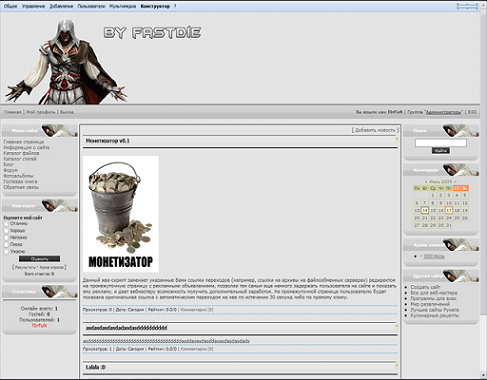Click the edit marker beside Lalala :D title
This screenshot has height=380, width=487.
397,365
